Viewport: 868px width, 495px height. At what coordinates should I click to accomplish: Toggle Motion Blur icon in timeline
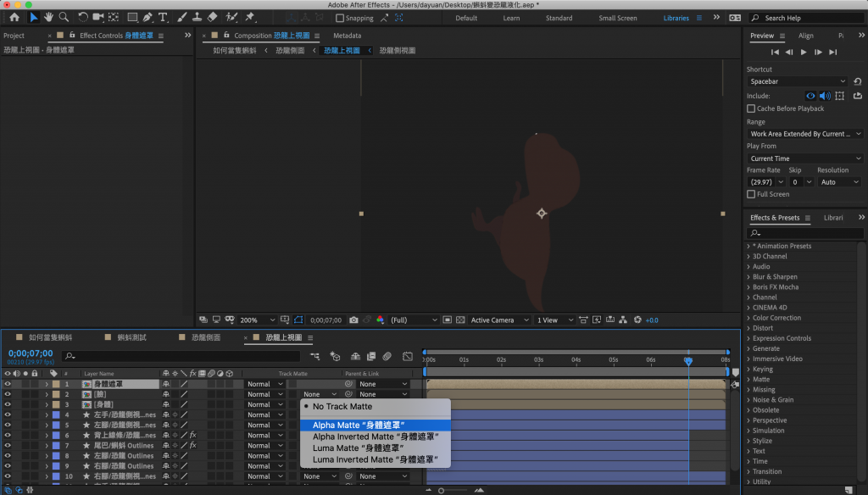point(387,357)
